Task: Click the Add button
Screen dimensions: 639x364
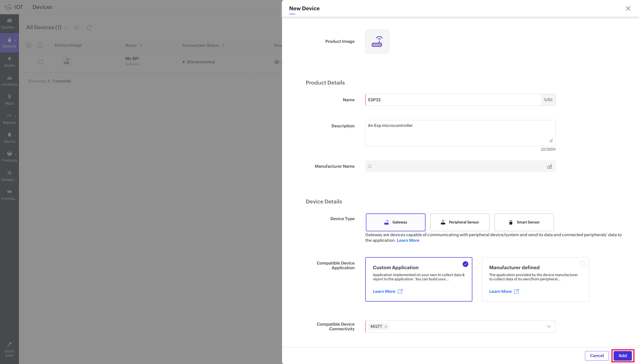Action: pyautogui.click(x=622, y=356)
